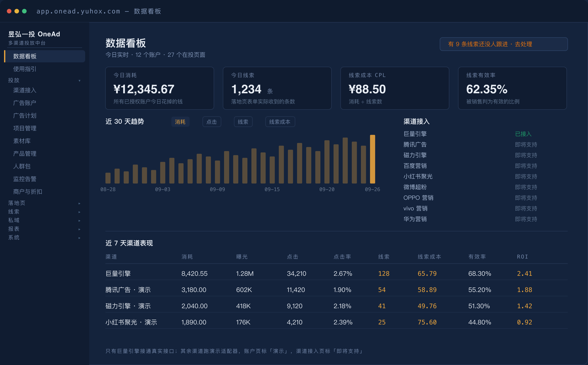This screenshot has width=588, height=365.
Task: Open 数据看板 in the sidebar
Action: (x=45, y=56)
